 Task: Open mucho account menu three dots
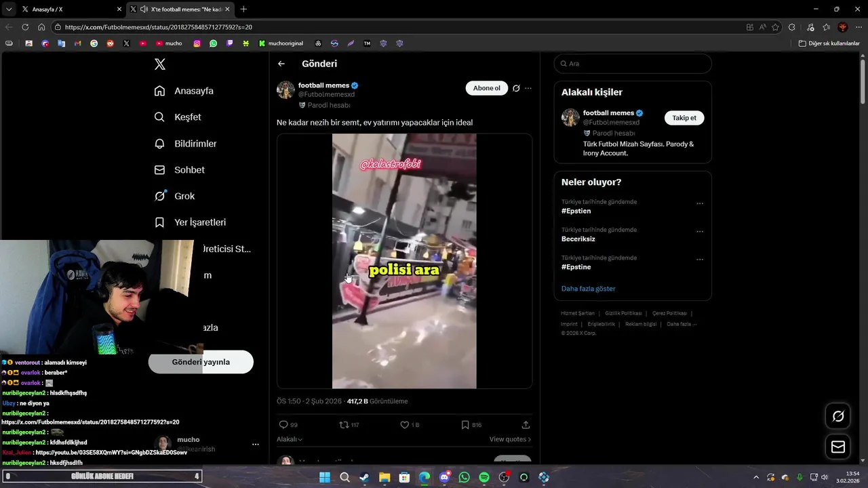[256, 445]
